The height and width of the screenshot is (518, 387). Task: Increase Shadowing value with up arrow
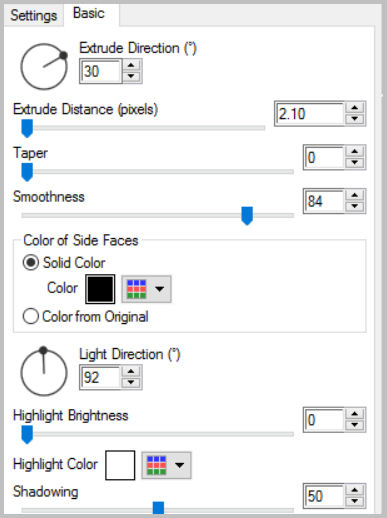tap(355, 490)
